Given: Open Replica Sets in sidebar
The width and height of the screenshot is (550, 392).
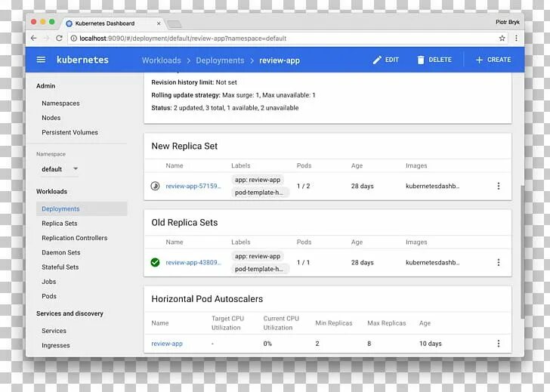Looking at the screenshot, I should [x=60, y=224].
